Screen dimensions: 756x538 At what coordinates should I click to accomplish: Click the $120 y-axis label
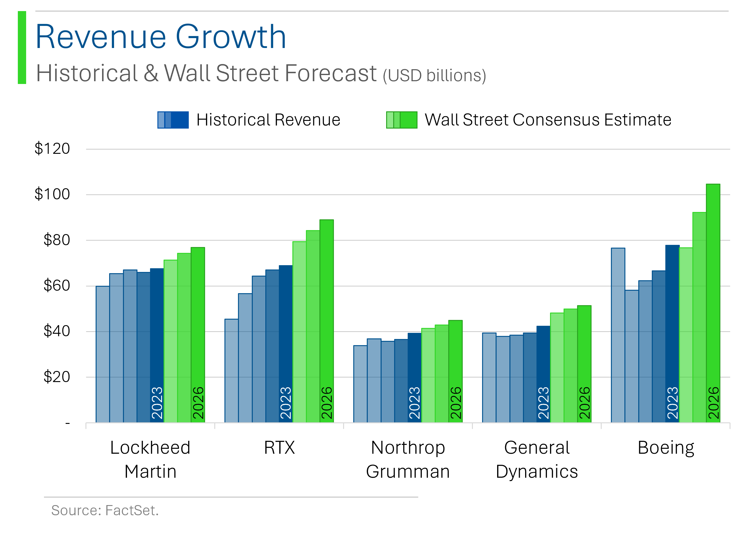[x=52, y=148]
